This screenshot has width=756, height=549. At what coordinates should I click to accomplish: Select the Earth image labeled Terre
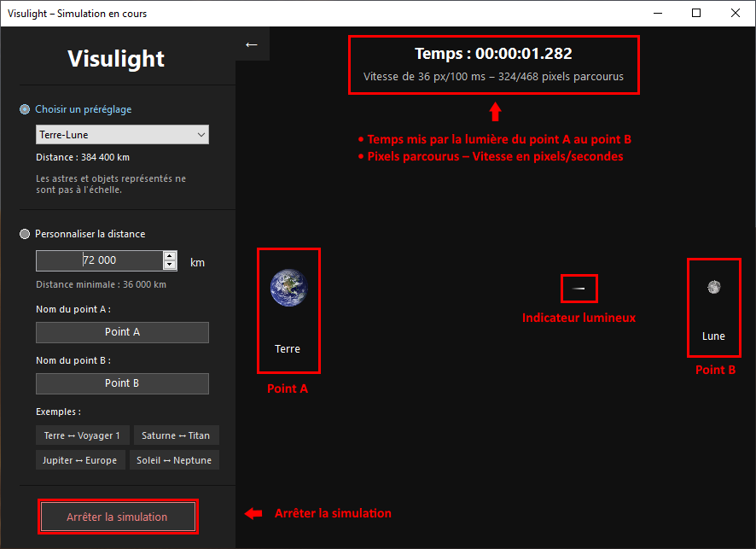(288, 288)
